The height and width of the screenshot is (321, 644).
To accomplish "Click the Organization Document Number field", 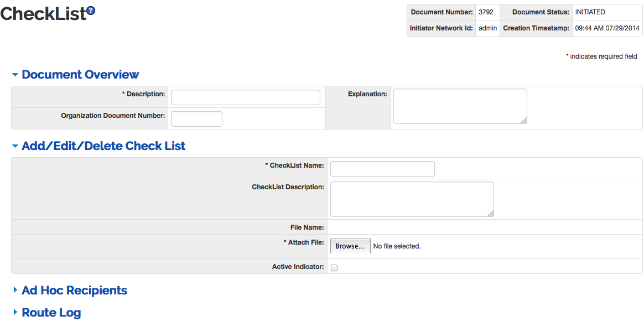I will click(x=196, y=119).
